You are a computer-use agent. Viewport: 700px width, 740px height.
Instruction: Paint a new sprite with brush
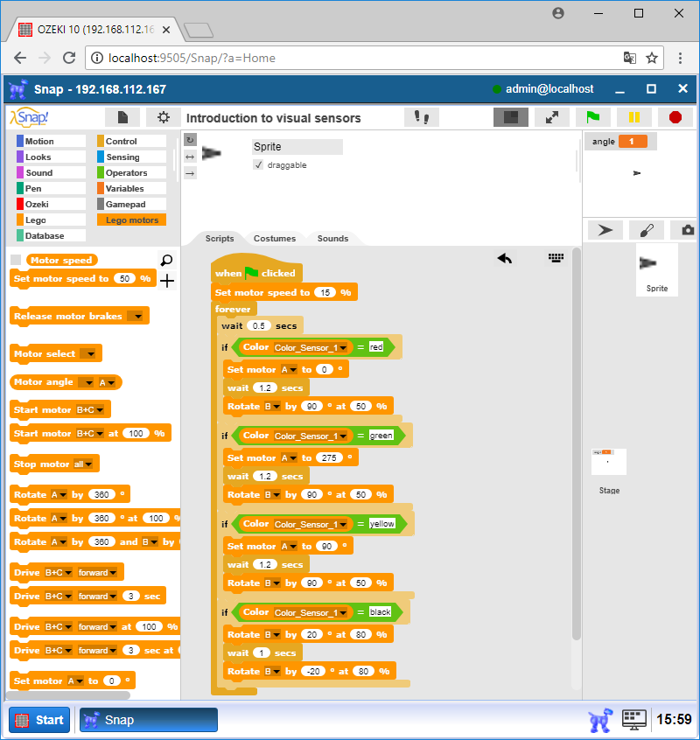(647, 230)
